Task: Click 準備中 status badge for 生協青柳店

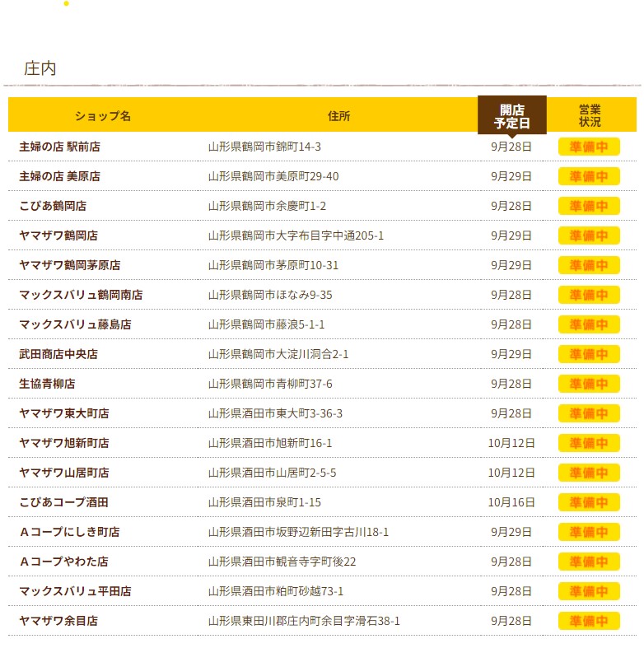Action: (589, 384)
